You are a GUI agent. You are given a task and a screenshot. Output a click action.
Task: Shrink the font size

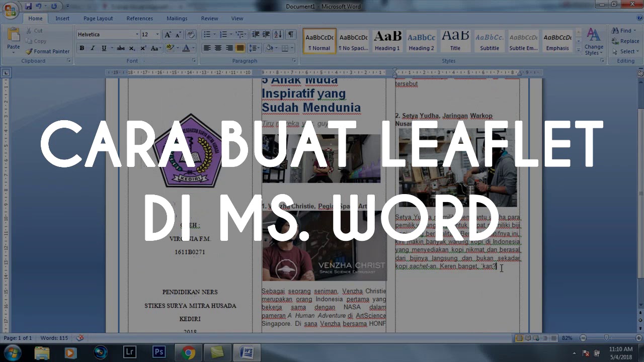click(x=179, y=35)
